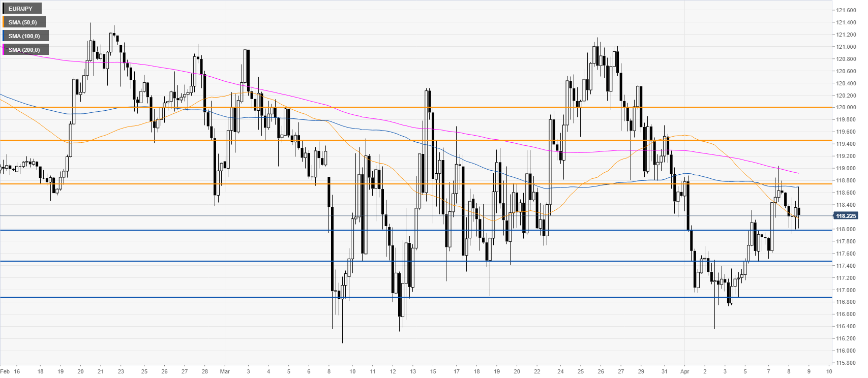Click the 117.400 price axis label
The image size is (868, 378).
point(846,266)
